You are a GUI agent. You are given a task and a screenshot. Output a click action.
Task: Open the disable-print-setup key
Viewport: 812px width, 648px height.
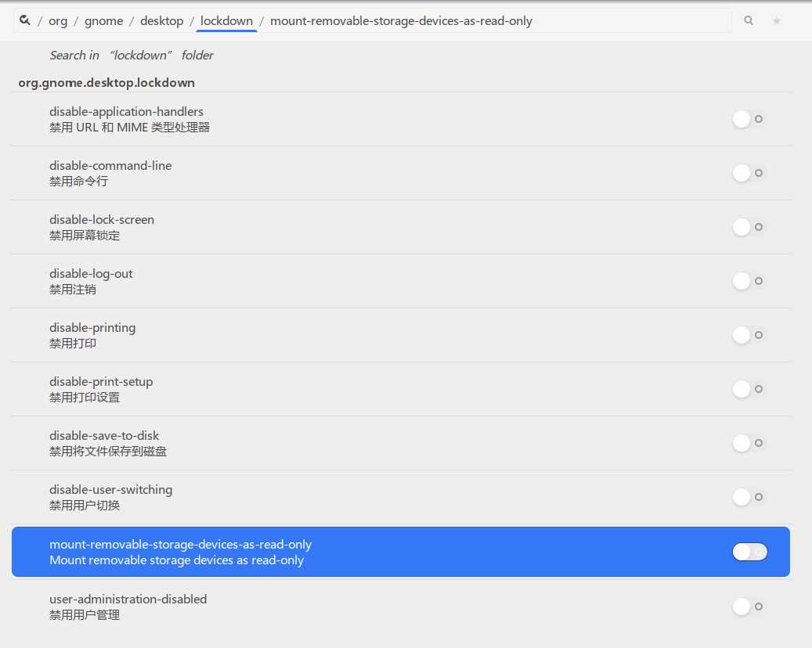401,389
